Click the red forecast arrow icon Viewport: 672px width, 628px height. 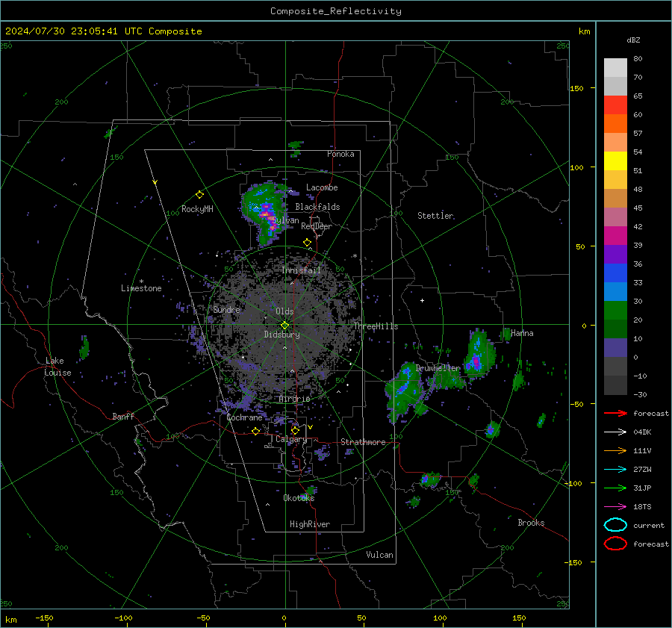[x=615, y=413]
